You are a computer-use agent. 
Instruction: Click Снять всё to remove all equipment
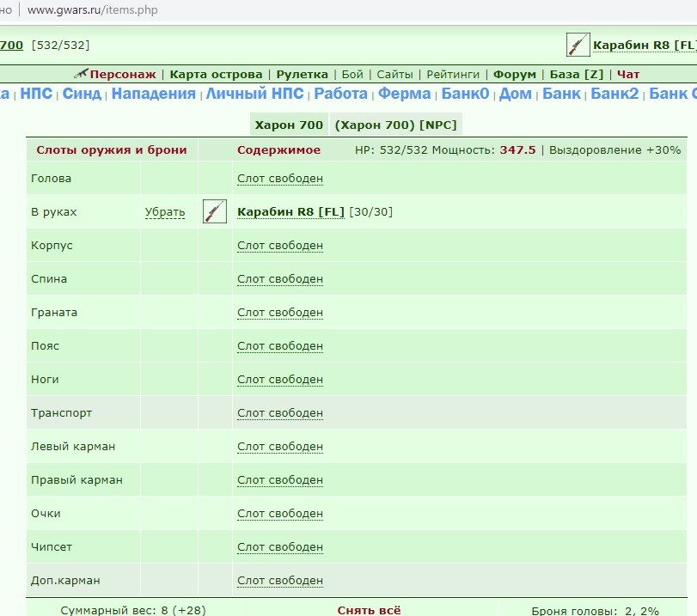click(x=369, y=610)
